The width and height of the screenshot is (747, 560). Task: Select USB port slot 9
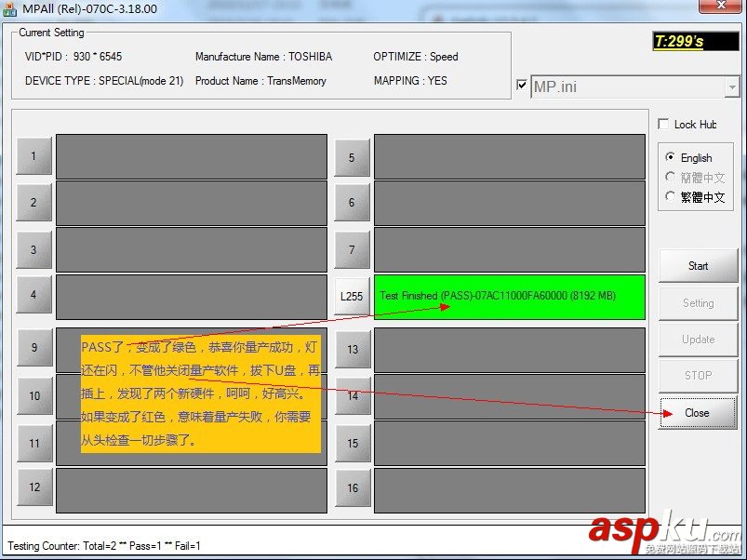click(33, 349)
